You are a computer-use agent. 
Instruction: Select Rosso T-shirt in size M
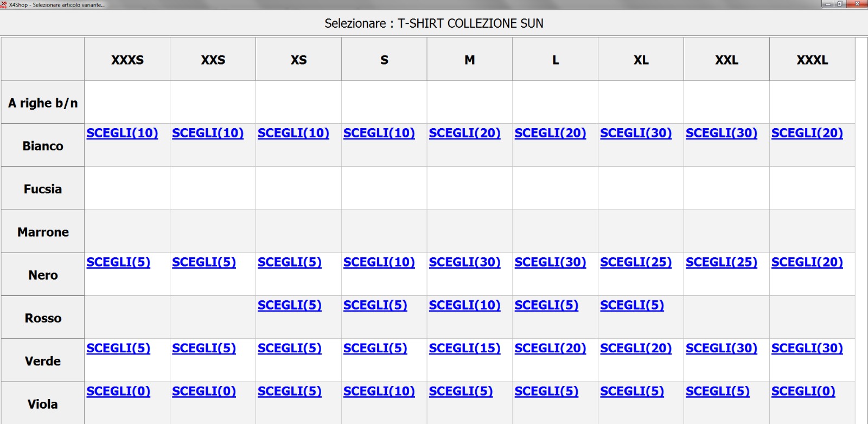[x=464, y=305]
